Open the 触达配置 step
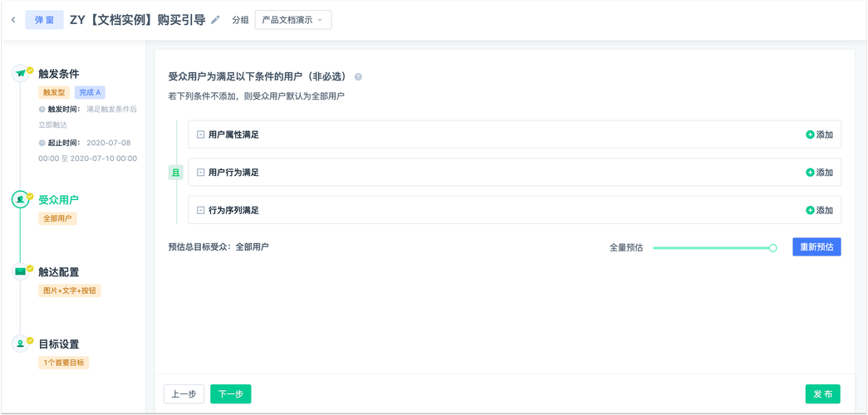 click(59, 272)
